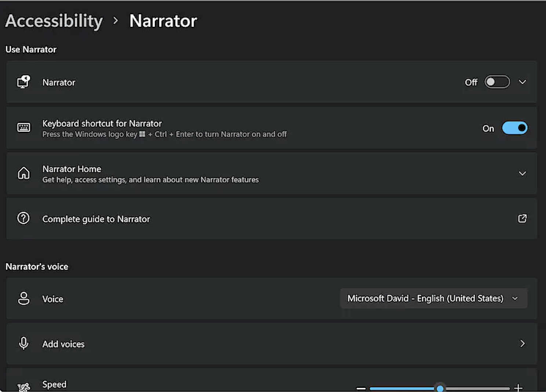546x392 pixels.
Task: Click the keyboard shortcut icon
Action: coord(24,128)
